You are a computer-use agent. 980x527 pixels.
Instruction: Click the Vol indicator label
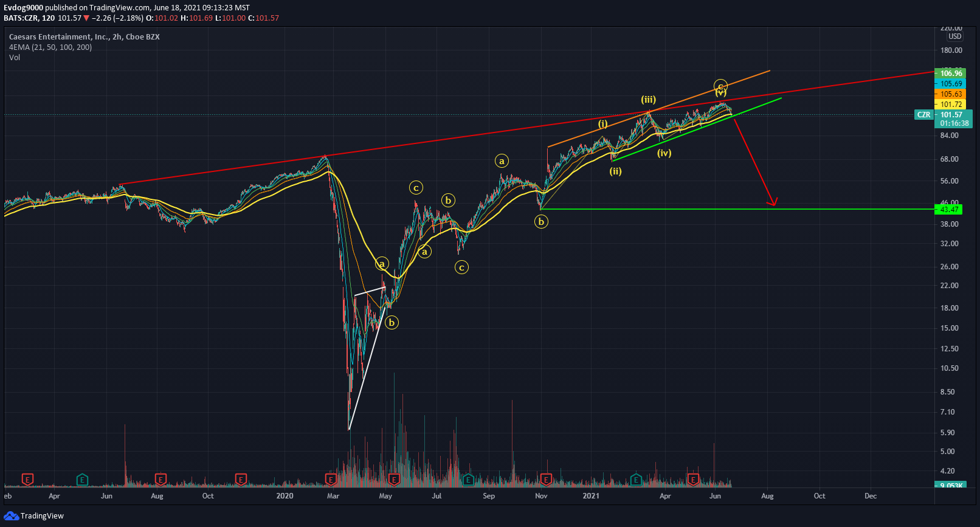point(15,58)
